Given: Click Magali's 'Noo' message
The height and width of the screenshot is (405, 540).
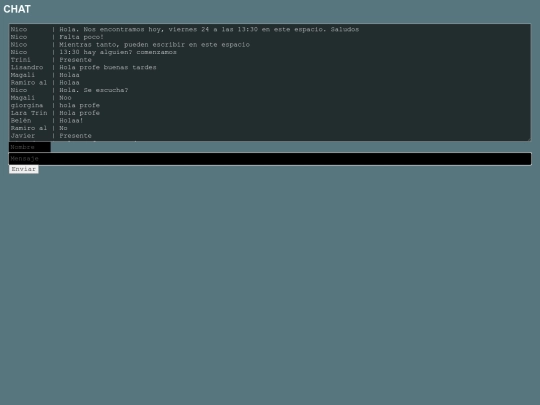Looking at the screenshot, I should tap(65, 98).
